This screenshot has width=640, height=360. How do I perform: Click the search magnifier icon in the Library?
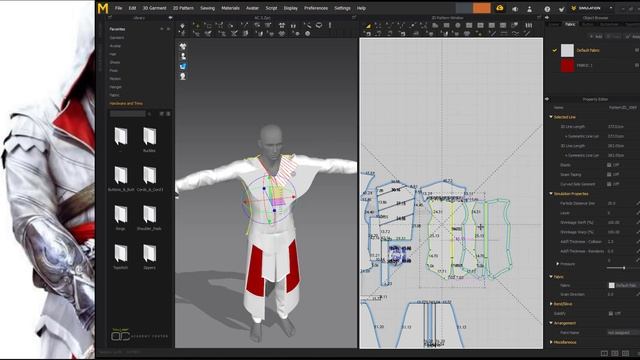coord(149,114)
